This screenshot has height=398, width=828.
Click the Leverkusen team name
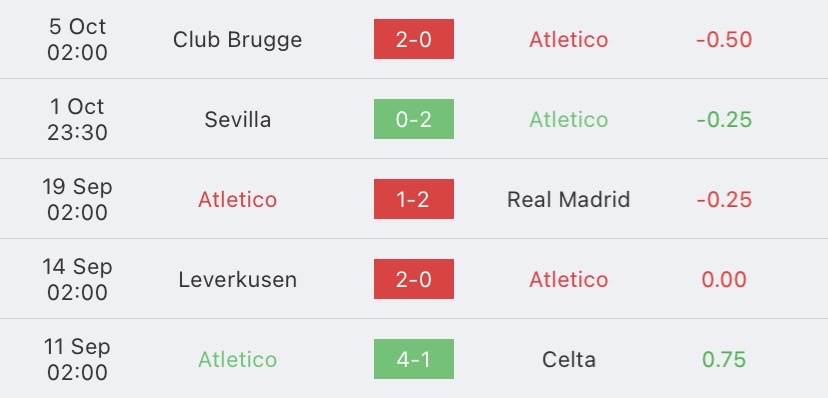(238, 280)
